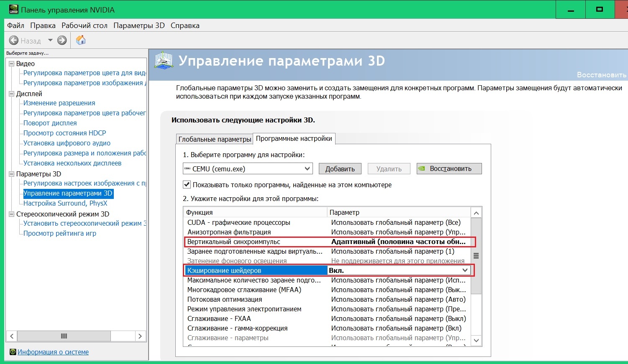The width and height of the screenshot is (628, 364).
Task: Click the settings list vertical scrollbar thumb
Action: [x=476, y=256]
